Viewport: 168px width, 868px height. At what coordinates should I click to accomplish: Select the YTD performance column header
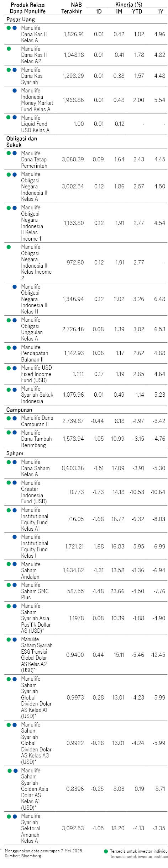pos(137,11)
